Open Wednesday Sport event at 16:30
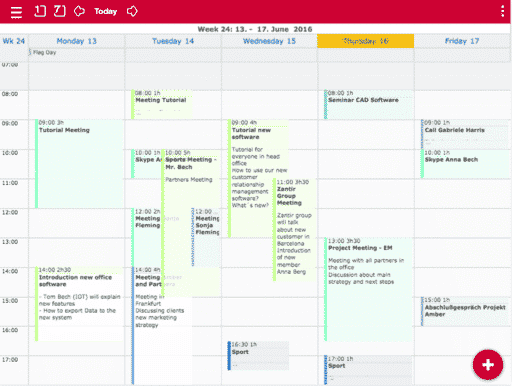 tap(258, 356)
